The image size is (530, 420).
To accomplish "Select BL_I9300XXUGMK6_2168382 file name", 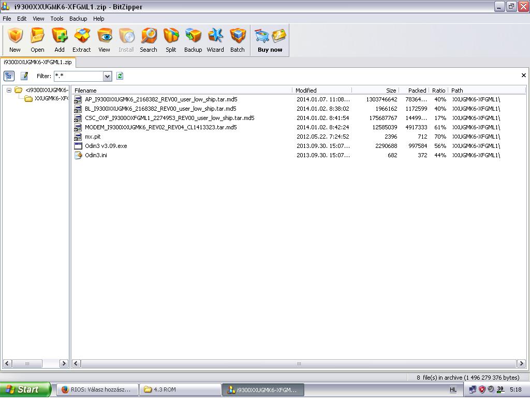I will coord(160,109).
